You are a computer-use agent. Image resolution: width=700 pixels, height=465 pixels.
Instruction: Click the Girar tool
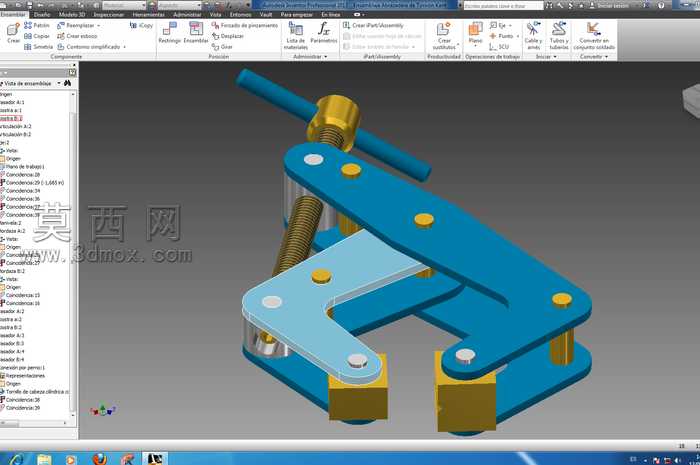tap(222, 46)
